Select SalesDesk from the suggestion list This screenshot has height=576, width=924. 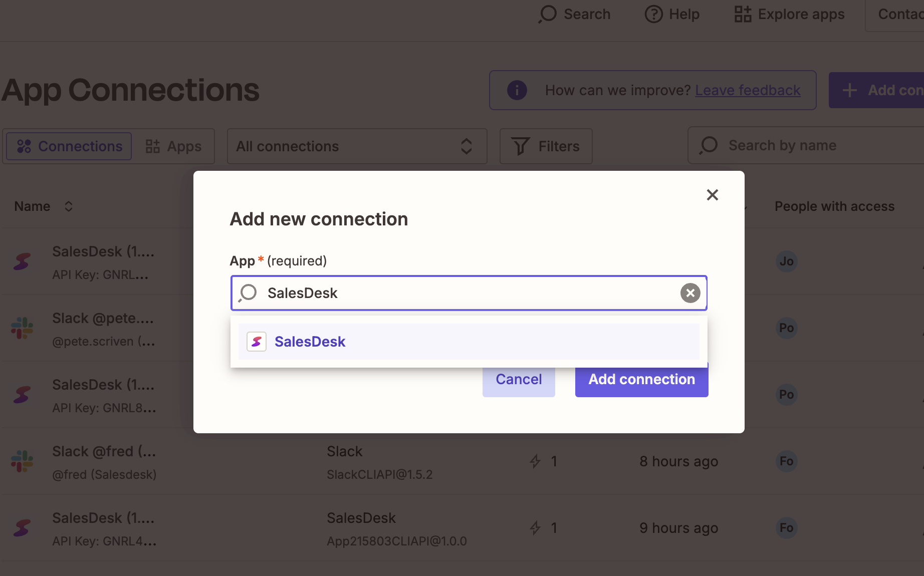point(310,341)
